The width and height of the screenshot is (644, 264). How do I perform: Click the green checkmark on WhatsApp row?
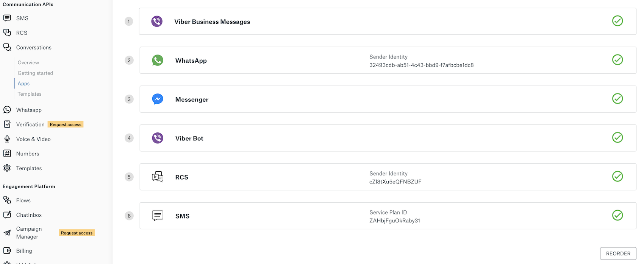coord(617,60)
